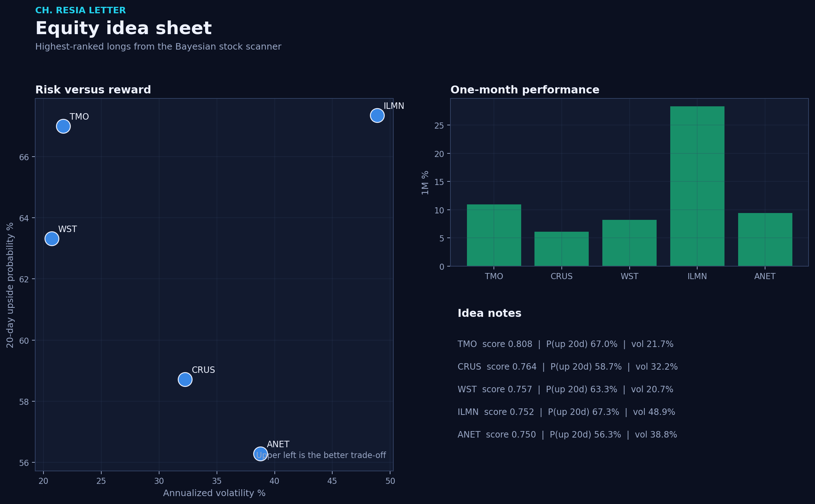Click the ANET label under bar chart
Viewport: 815px width, 504px height.
tap(765, 276)
